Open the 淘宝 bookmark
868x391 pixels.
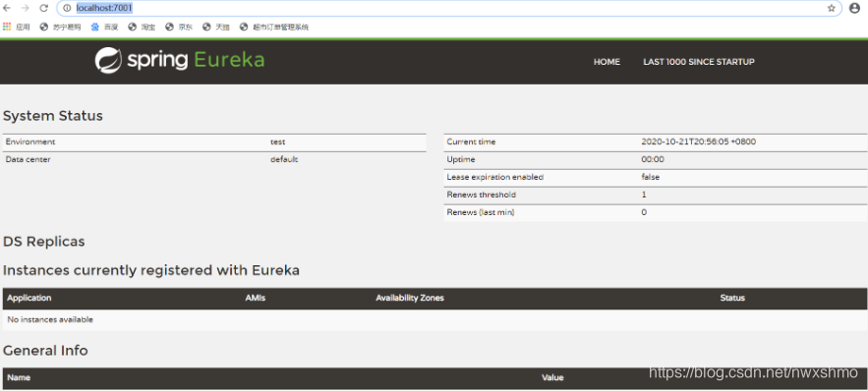142,27
